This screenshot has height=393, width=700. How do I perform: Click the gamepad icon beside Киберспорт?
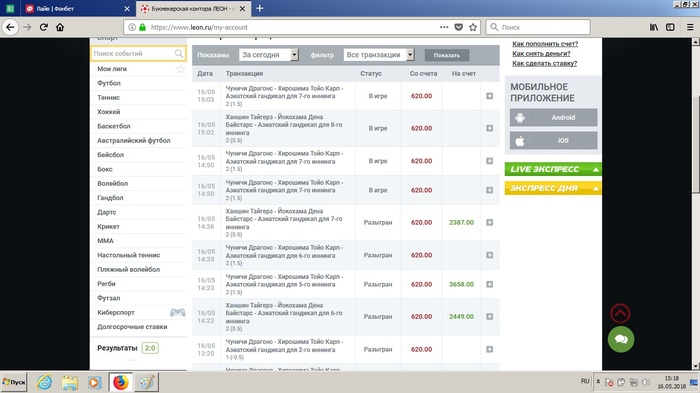coord(178,312)
